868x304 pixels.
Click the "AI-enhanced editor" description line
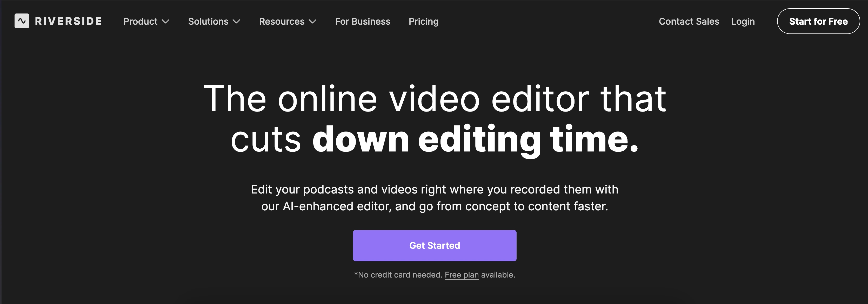[434, 206]
